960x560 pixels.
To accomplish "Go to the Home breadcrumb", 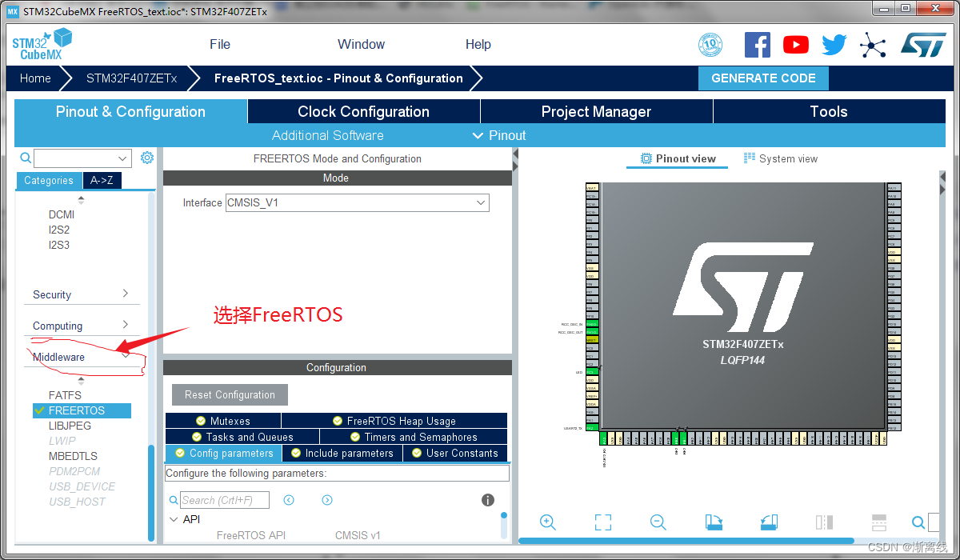I will click(x=35, y=78).
